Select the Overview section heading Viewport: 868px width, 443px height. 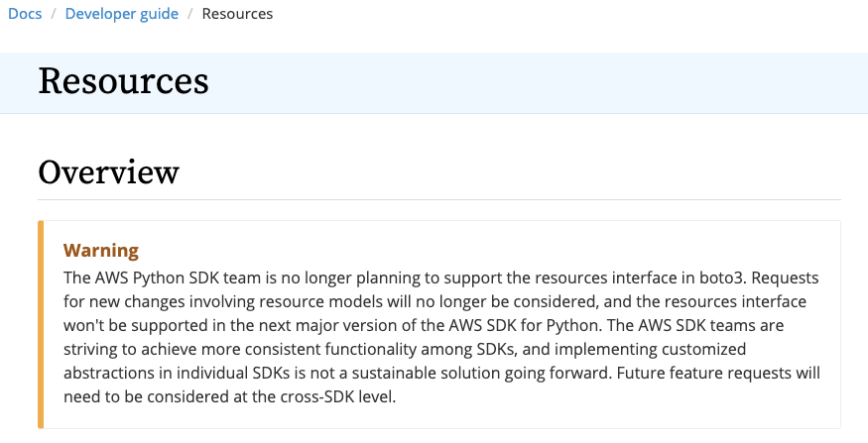tap(108, 172)
